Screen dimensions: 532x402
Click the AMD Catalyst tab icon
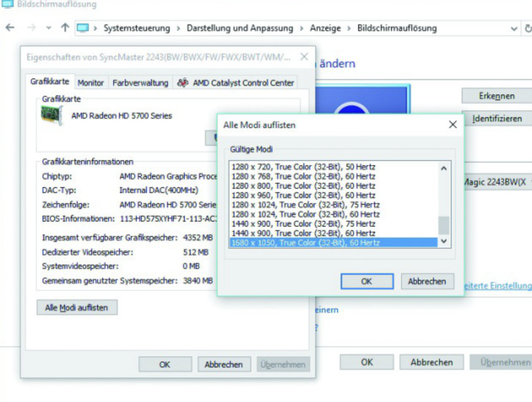[x=183, y=83]
